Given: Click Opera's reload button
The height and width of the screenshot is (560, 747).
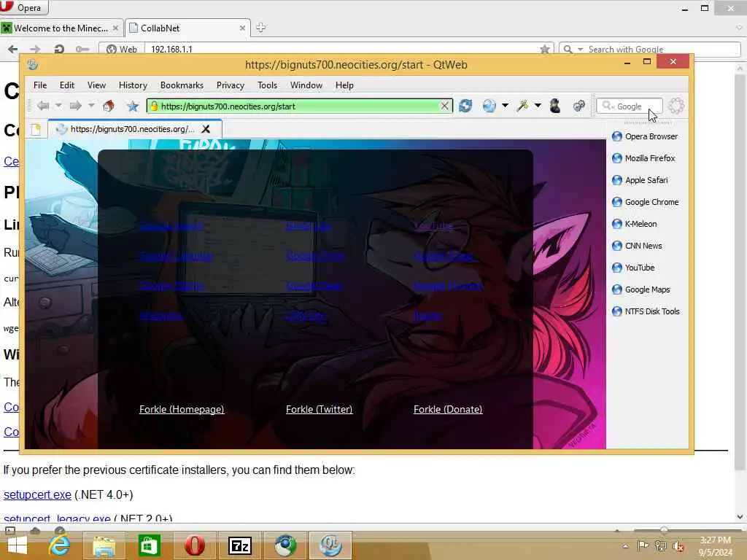Looking at the screenshot, I should tap(59, 49).
